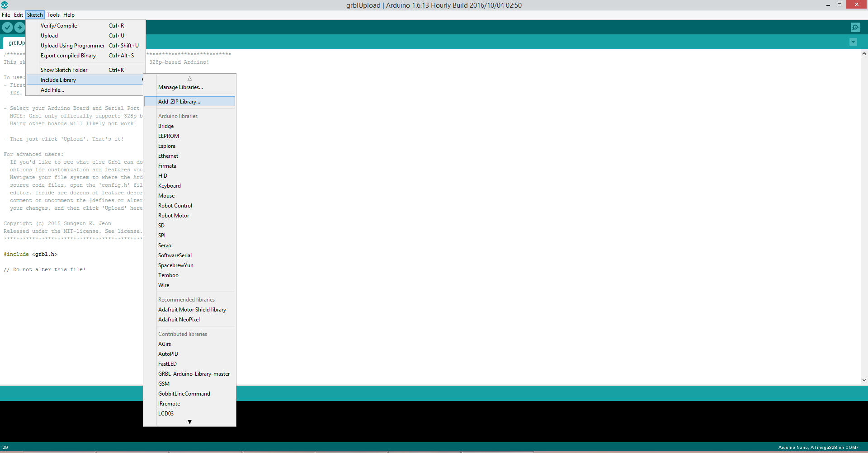Include the SoftwareSerial library
This screenshot has height=453, width=868.
coord(189,255)
